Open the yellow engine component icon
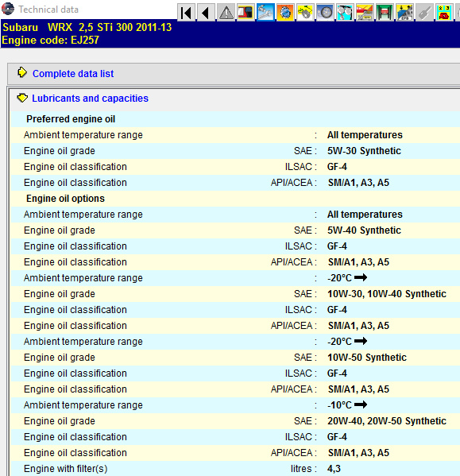 point(305,13)
